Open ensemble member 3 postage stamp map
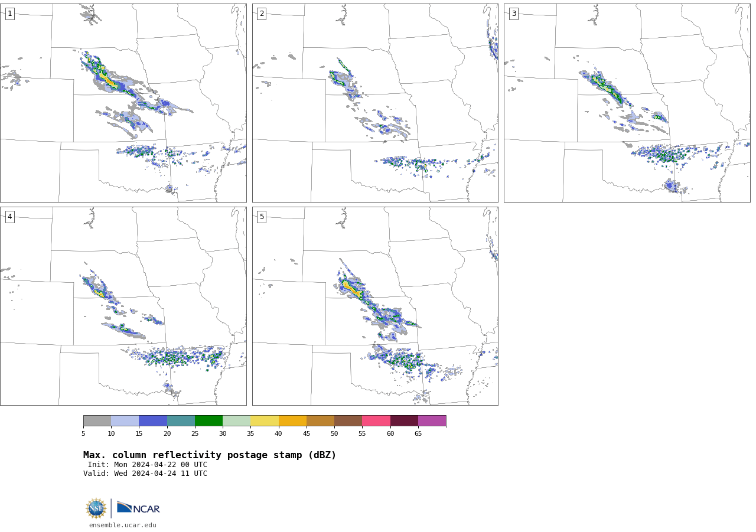The image size is (756, 532). 627,103
